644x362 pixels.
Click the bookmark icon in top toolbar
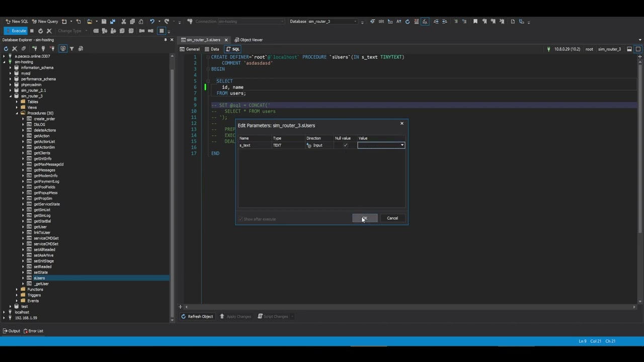[475, 22]
